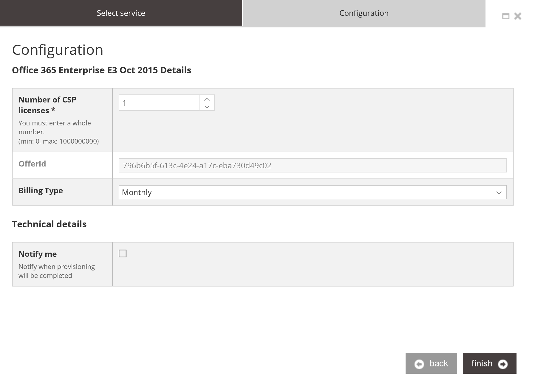Open the Billing Type dropdown

[x=313, y=192]
